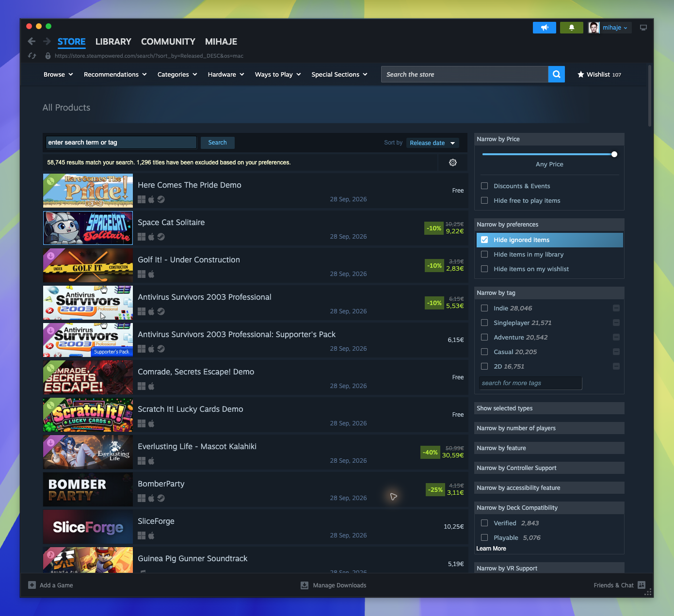Viewport: 674px width, 616px height.
Task: Click the Manage Downloads icon
Action: (x=305, y=585)
